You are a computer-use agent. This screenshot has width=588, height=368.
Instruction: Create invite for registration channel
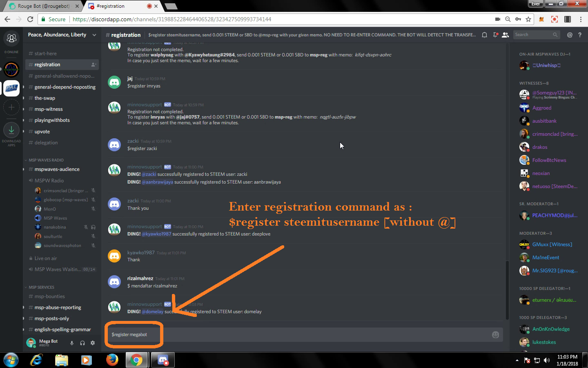point(94,65)
